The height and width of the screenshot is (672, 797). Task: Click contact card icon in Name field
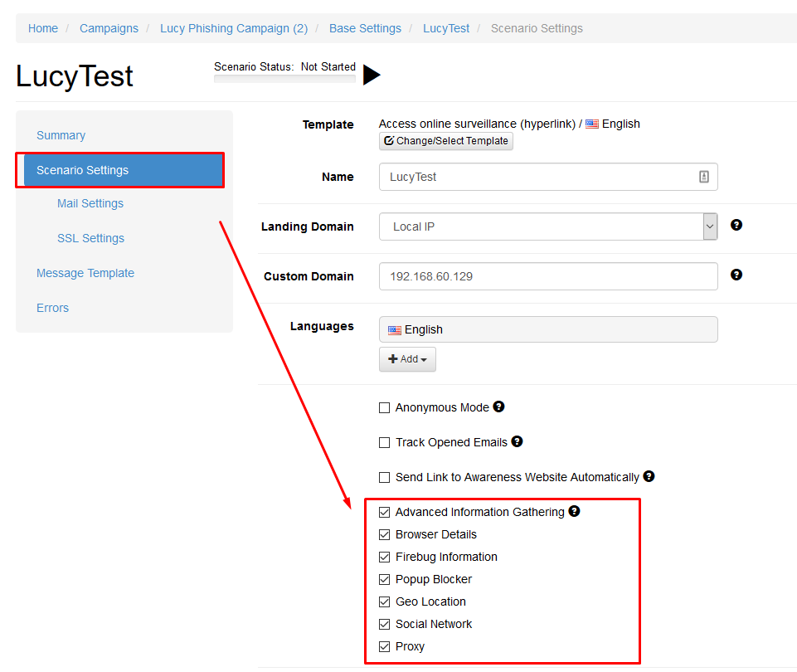(x=704, y=177)
